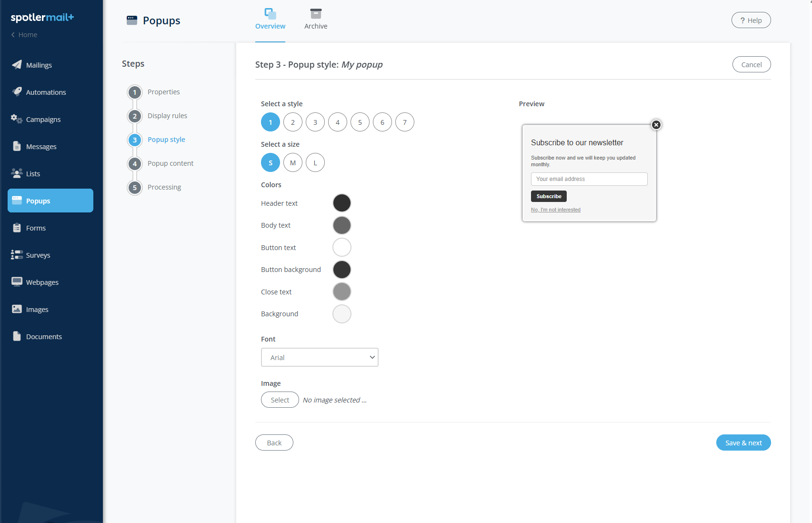Click the Cancel button
Image resolution: width=812 pixels, height=523 pixels.
click(752, 64)
